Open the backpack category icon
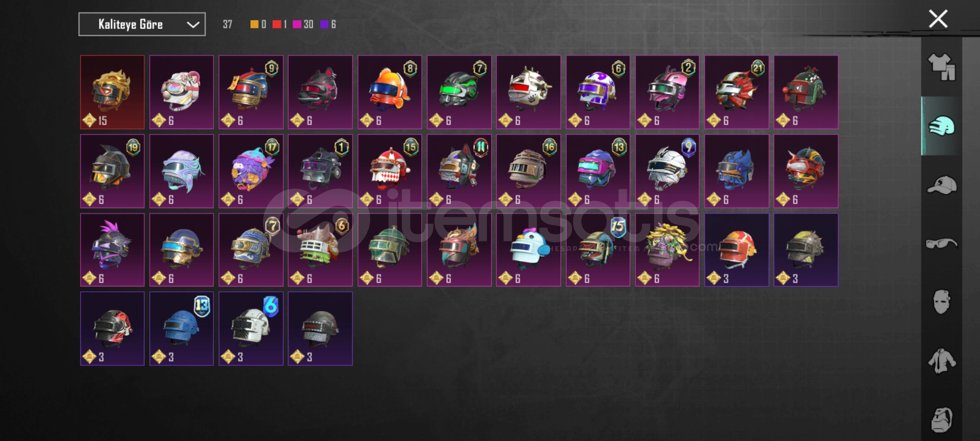980x441 pixels. click(x=942, y=420)
